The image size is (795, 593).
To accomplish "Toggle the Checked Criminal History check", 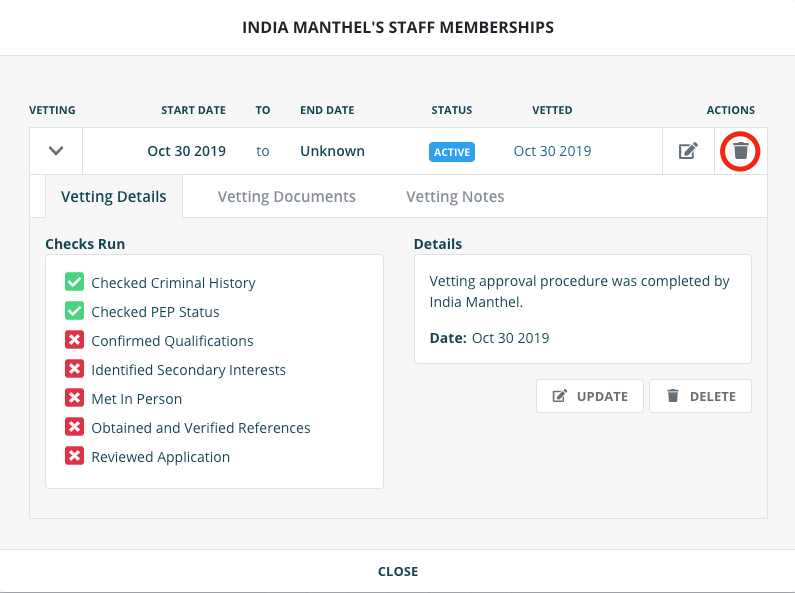I will pos(74,282).
